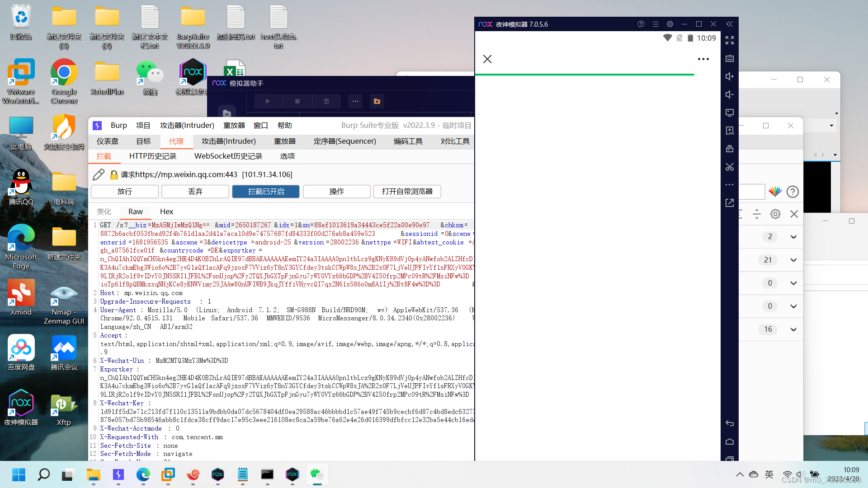Toggle the intercept enabled button off

click(x=266, y=192)
